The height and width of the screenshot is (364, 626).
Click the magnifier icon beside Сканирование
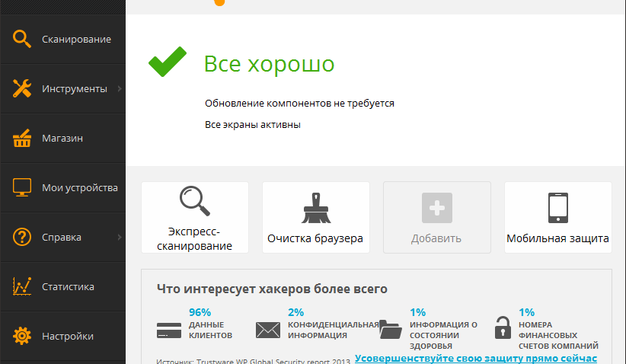pyautogui.click(x=22, y=39)
